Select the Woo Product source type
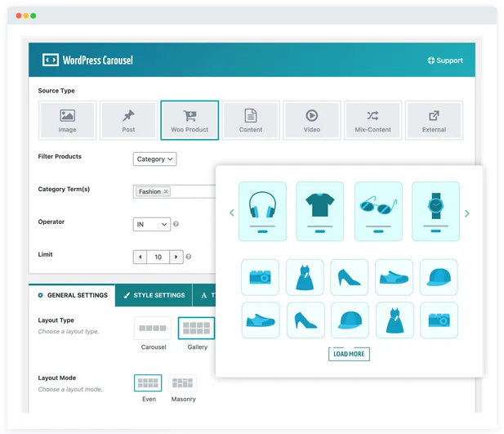Viewport: 504px width, 434px height. [x=190, y=120]
